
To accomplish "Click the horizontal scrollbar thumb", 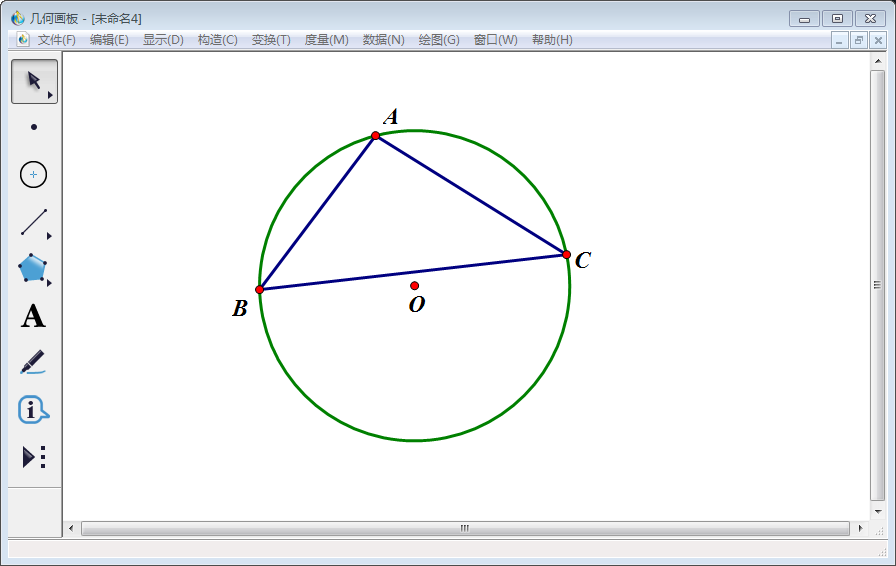I will (465, 528).
